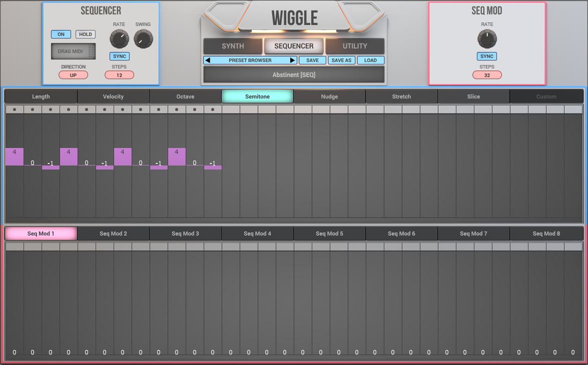
Task: Toggle the last step cell in the Seq Mod 1 lane
Action: tap(573, 246)
